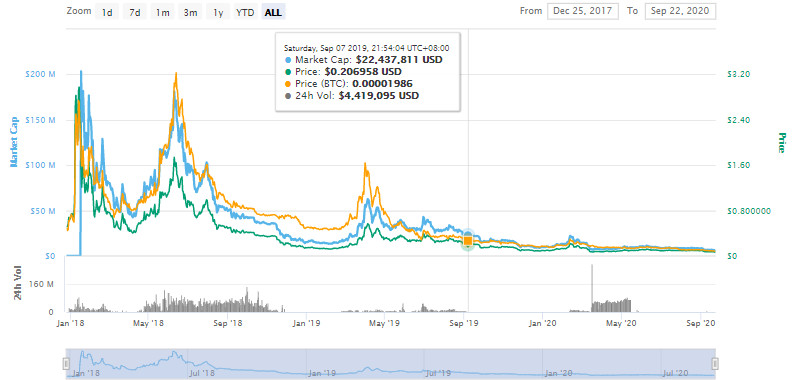Select the 1y zoom range
The height and width of the screenshot is (380, 800).
(x=218, y=12)
